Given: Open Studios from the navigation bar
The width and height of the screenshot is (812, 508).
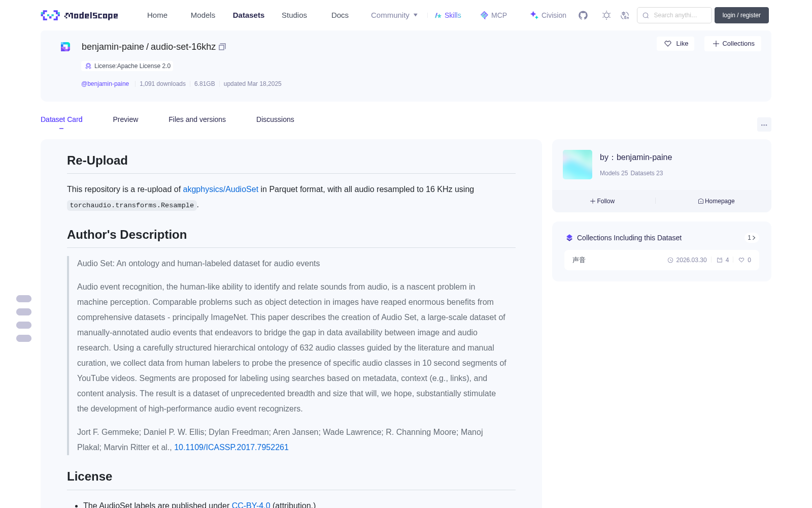Looking at the screenshot, I should [294, 15].
